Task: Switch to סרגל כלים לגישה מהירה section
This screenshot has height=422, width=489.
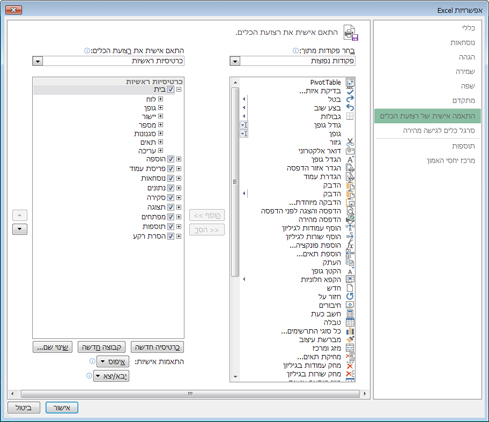Action: (x=439, y=130)
